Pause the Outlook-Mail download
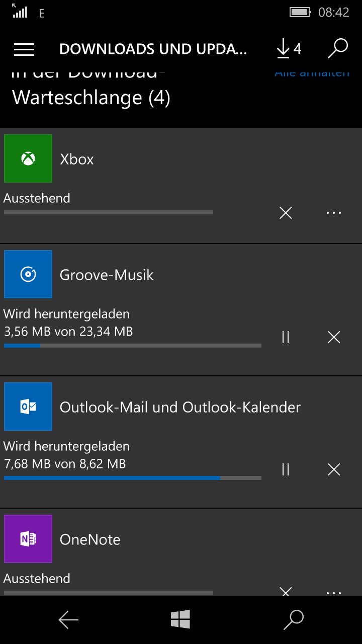The width and height of the screenshot is (362, 644). (x=286, y=469)
